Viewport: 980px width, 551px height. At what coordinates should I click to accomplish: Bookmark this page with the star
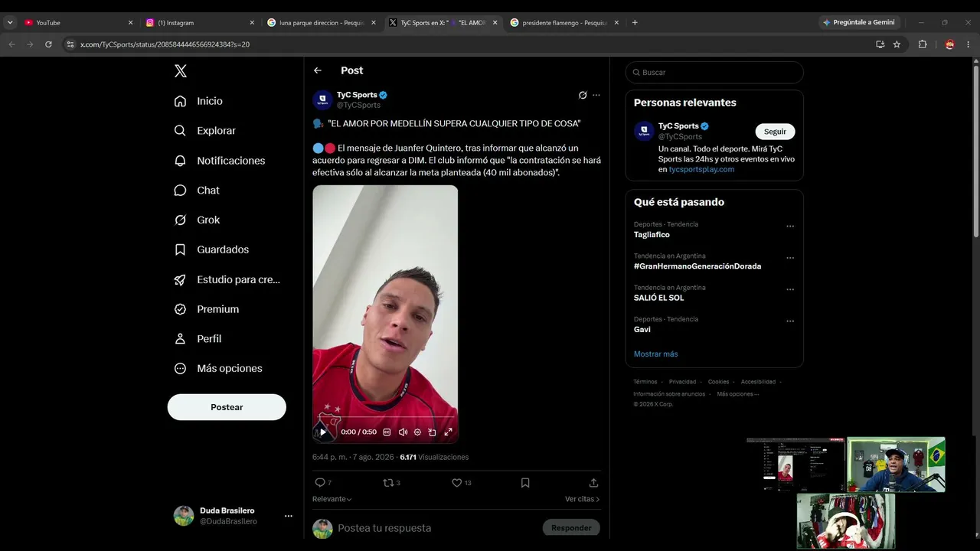tap(897, 44)
